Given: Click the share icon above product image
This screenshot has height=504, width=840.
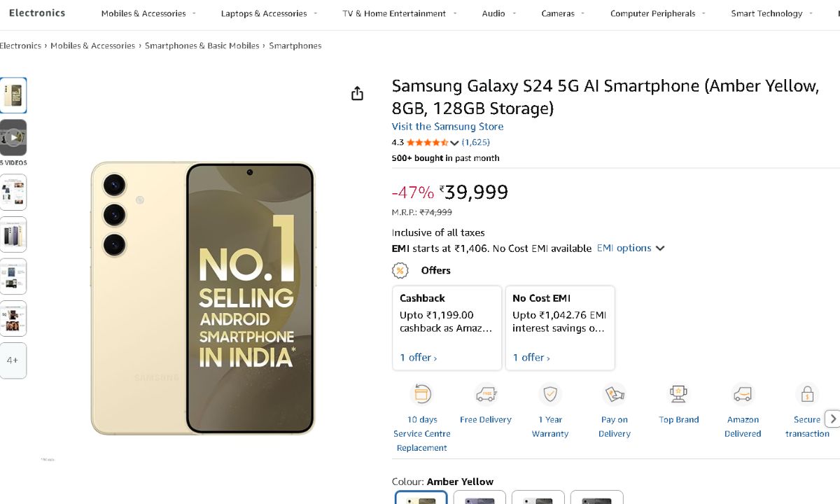Looking at the screenshot, I should 357,94.
